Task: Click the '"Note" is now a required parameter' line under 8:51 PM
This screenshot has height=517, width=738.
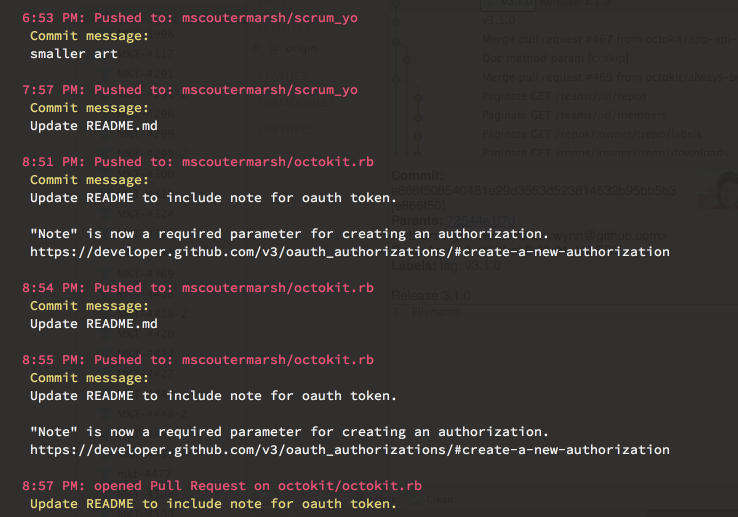Action: [x=289, y=234]
